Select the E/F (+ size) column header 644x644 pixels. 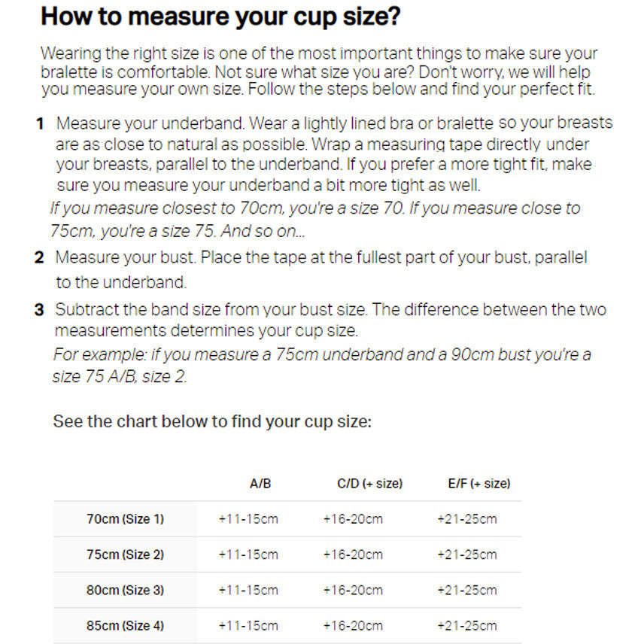(479, 484)
